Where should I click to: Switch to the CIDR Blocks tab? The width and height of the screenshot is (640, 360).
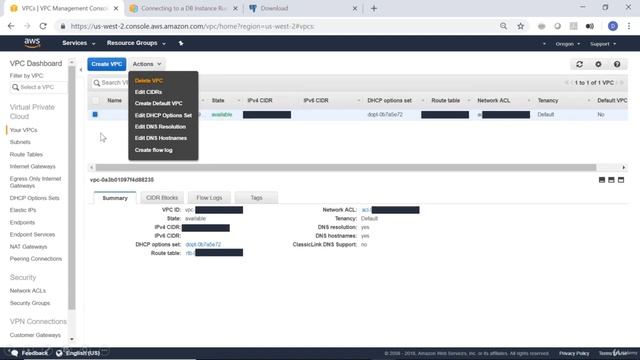point(162,198)
